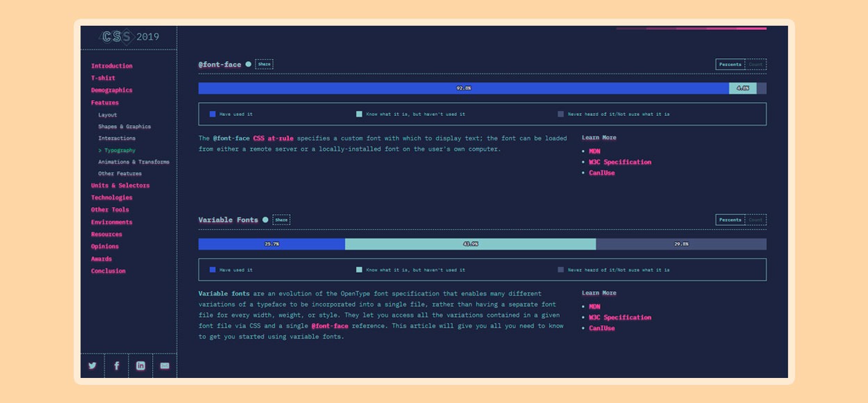Open W3C Specification link for @font-face

point(620,162)
